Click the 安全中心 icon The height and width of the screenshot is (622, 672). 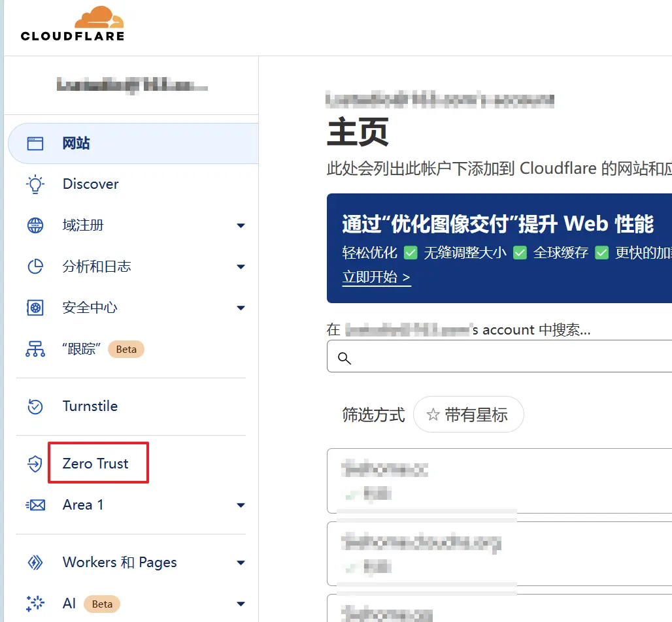[35, 308]
